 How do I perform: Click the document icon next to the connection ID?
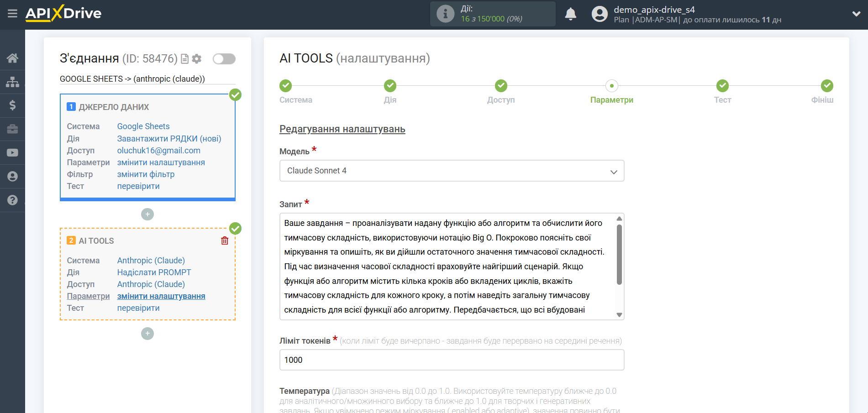184,58
